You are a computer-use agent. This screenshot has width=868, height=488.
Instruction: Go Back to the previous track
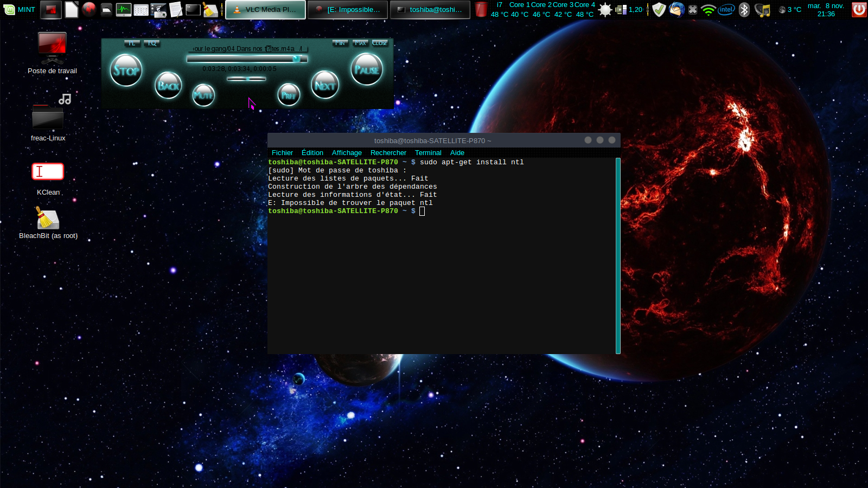click(x=168, y=85)
